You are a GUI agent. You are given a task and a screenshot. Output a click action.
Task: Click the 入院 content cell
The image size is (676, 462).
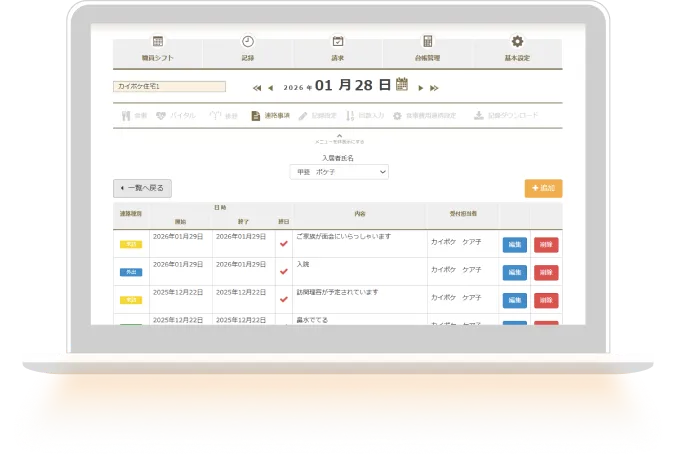coord(360,272)
